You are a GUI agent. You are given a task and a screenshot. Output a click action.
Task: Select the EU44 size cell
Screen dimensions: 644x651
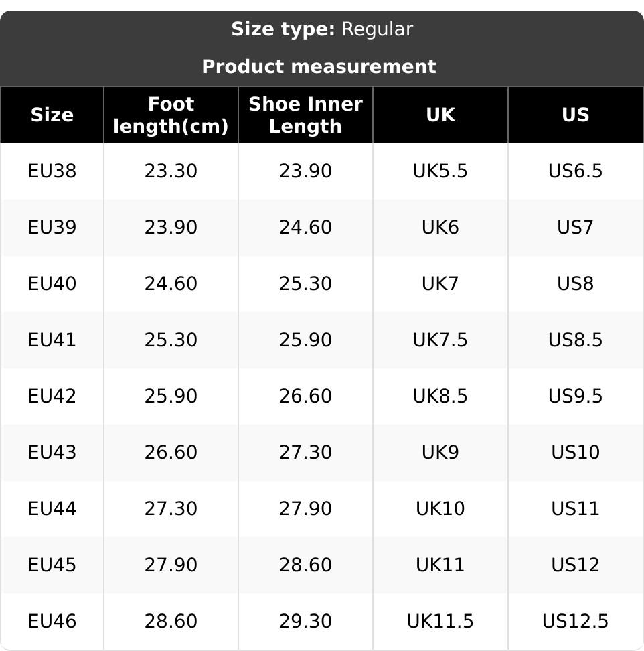(x=52, y=509)
